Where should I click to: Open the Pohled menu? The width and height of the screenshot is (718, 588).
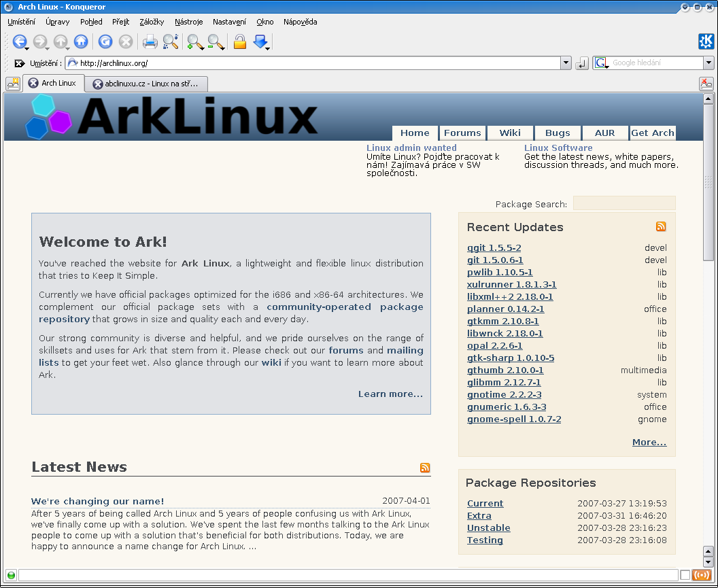pos(91,22)
